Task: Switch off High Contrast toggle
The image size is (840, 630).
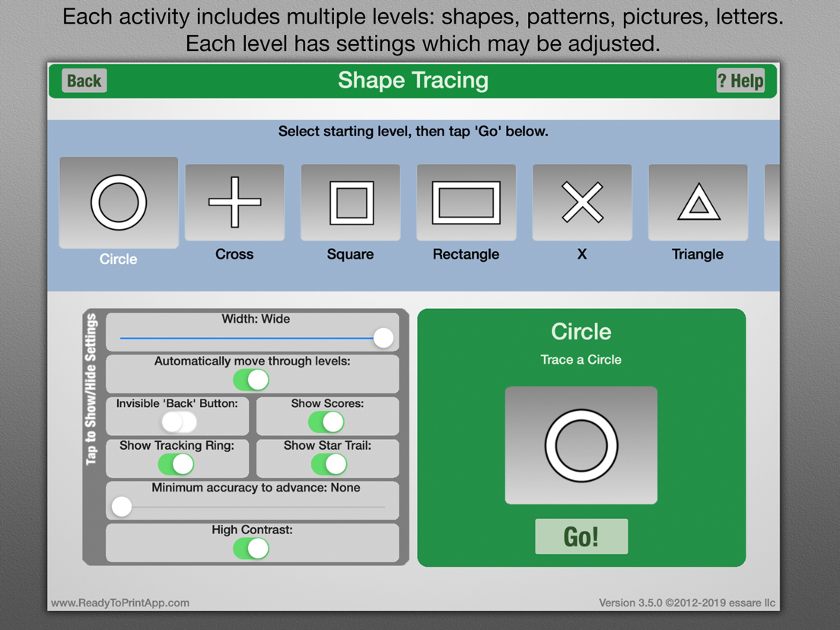Action: (251, 549)
